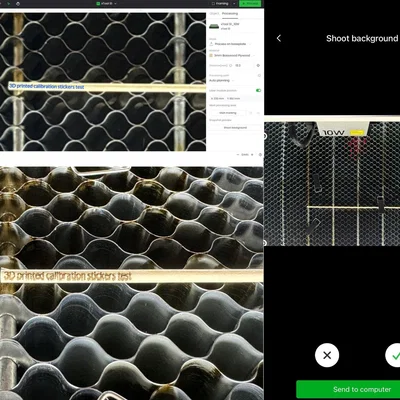Go back using the arrow beside Shoot background

(x=279, y=38)
